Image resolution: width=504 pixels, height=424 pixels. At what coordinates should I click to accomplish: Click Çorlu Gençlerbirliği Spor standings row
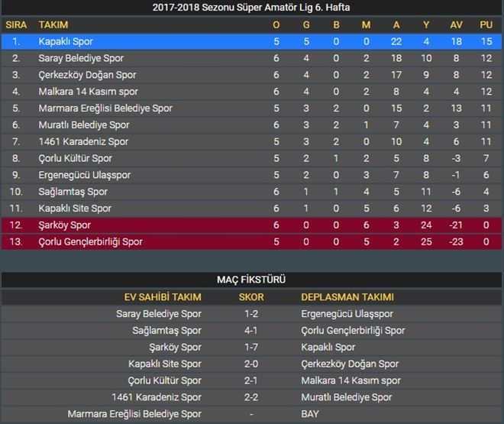point(90,242)
